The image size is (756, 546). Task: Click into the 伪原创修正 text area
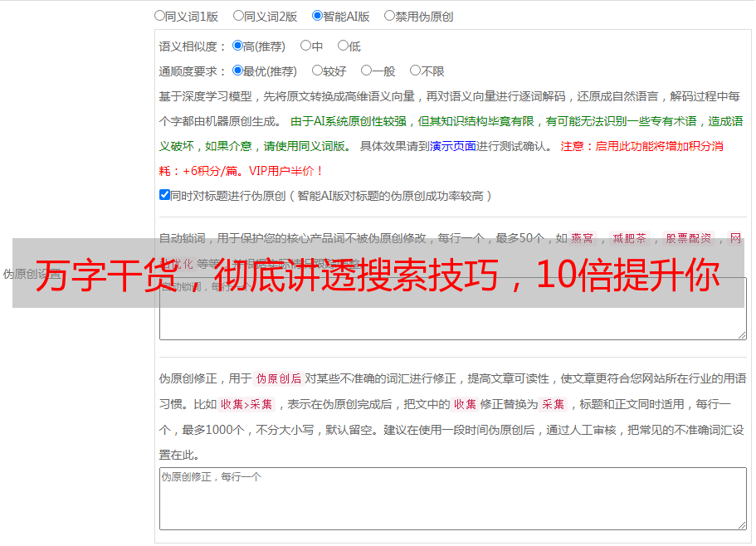point(453,499)
